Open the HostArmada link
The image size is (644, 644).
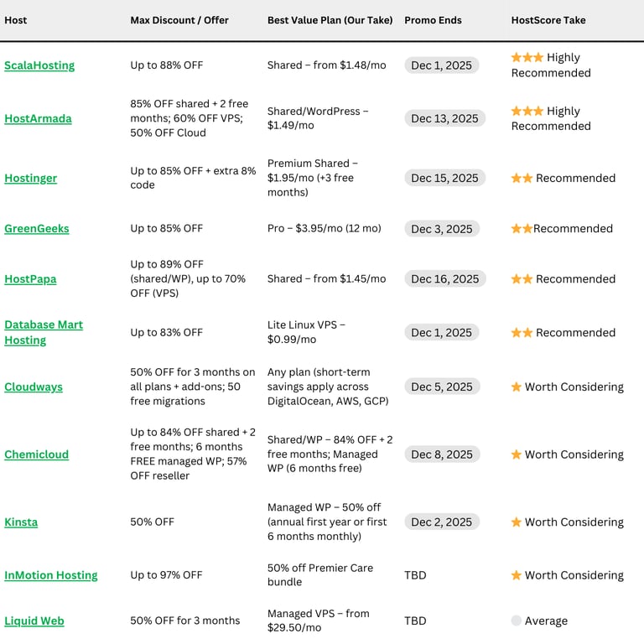pyautogui.click(x=38, y=118)
